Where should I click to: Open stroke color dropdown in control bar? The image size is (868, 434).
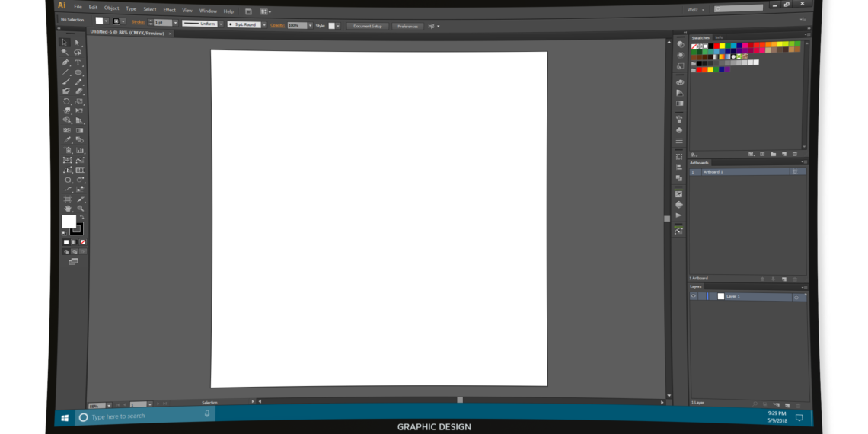click(x=123, y=21)
